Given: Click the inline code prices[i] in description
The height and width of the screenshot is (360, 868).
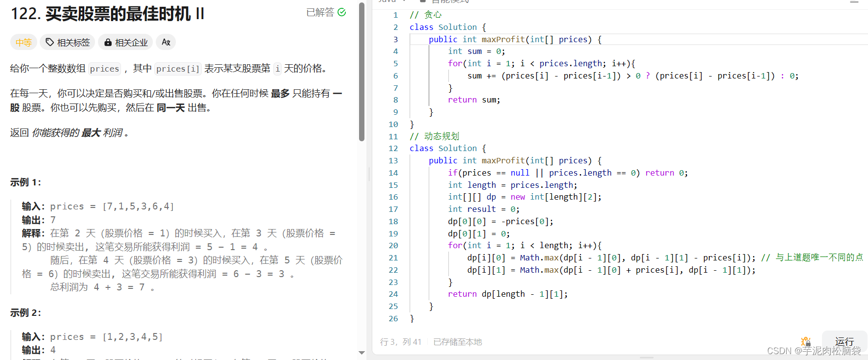Looking at the screenshot, I should (178, 69).
